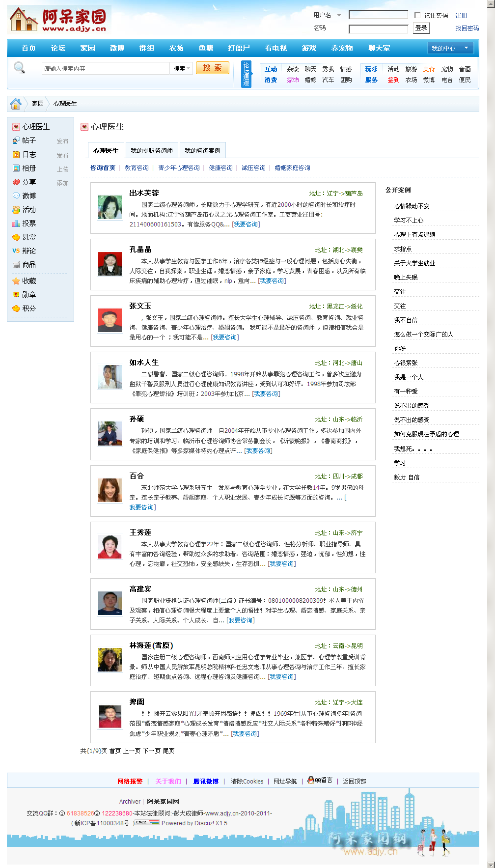Open 农场 in main navigation
495x868 pixels.
[176, 48]
